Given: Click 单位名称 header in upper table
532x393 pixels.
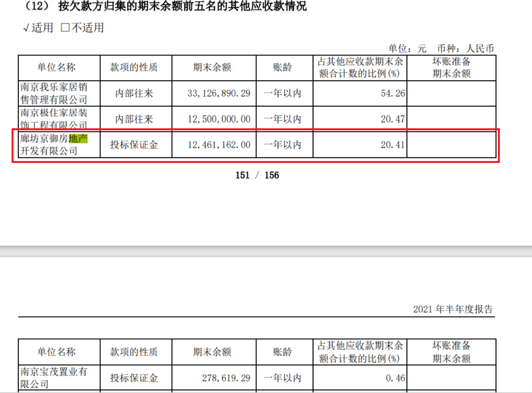Looking at the screenshot, I should click(x=56, y=68).
